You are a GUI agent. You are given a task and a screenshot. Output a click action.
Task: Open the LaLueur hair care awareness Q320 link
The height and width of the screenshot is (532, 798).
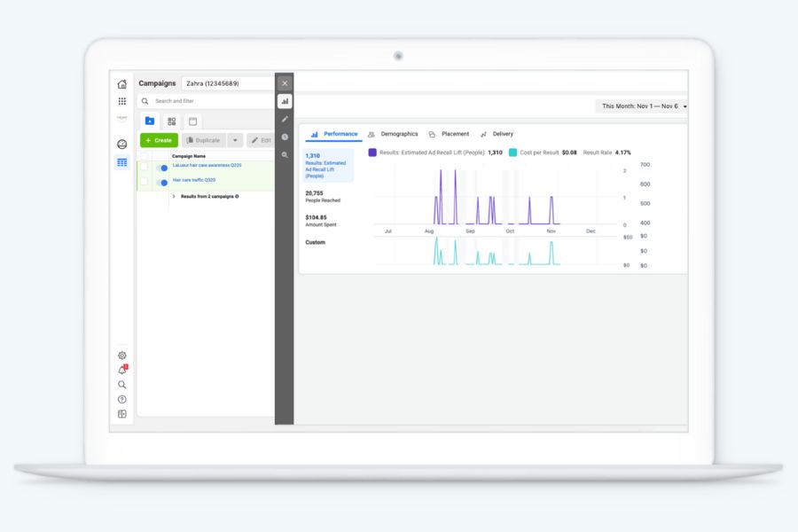[x=207, y=166]
